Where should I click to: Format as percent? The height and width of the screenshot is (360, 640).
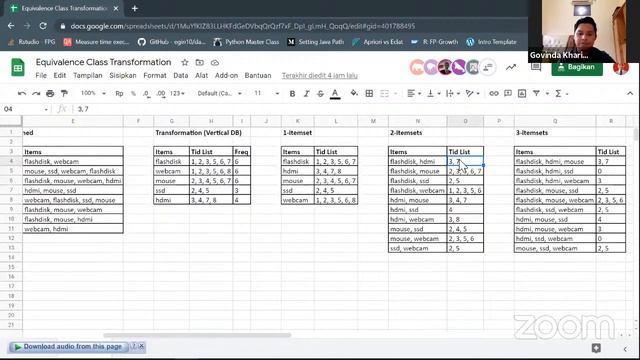[x=133, y=93]
